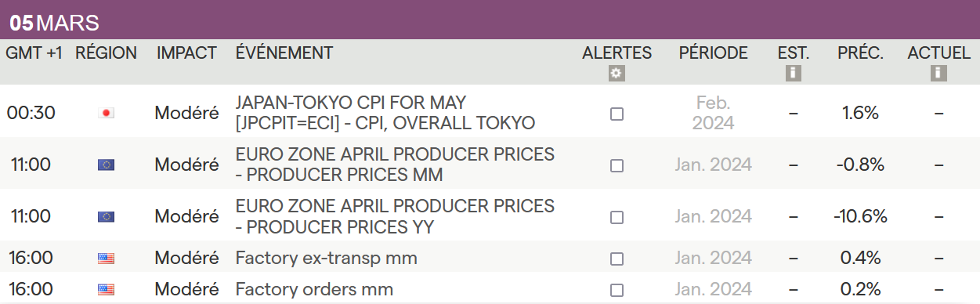Open Euro Zone Producer Prices YY event
The height and width of the screenshot is (304, 980).
395,216
